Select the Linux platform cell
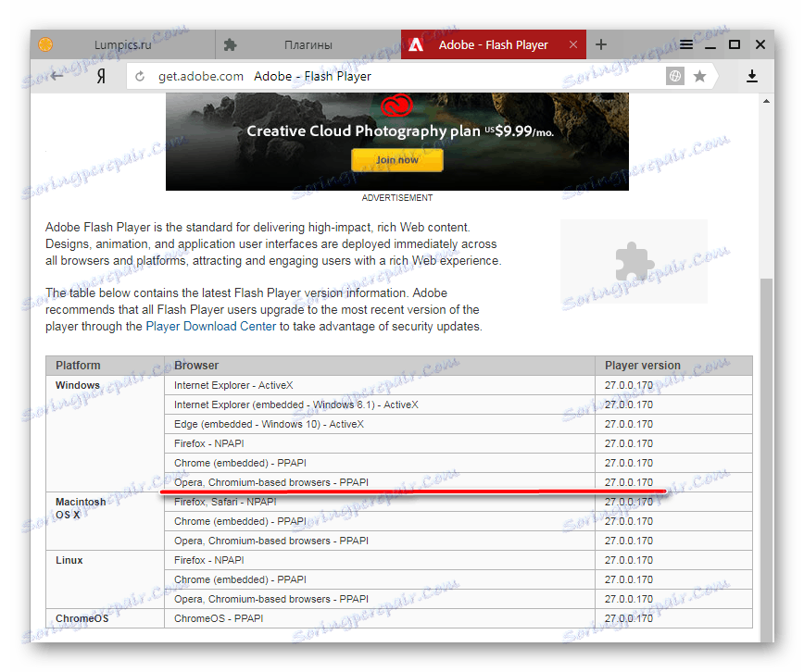The height and width of the screenshot is (672, 804). pyautogui.click(x=105, y=579)
